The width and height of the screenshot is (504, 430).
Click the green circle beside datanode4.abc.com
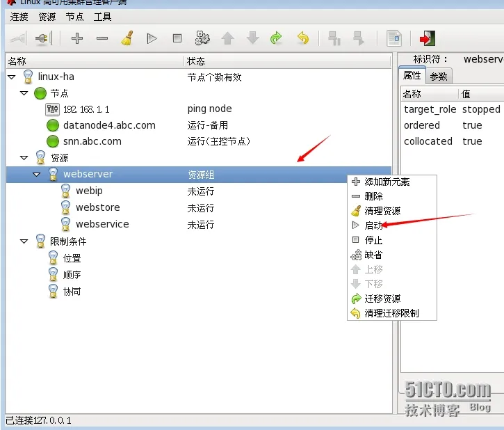53,125
